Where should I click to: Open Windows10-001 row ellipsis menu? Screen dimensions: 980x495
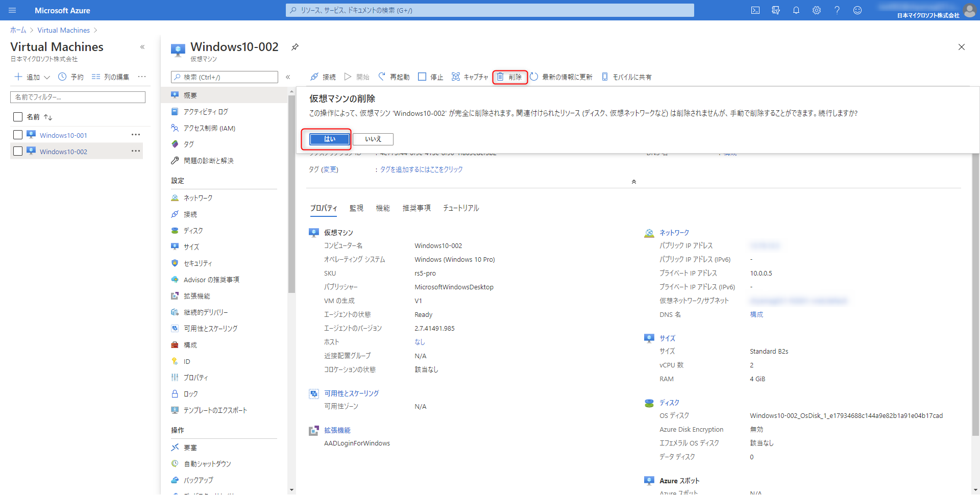click(135, 135)
